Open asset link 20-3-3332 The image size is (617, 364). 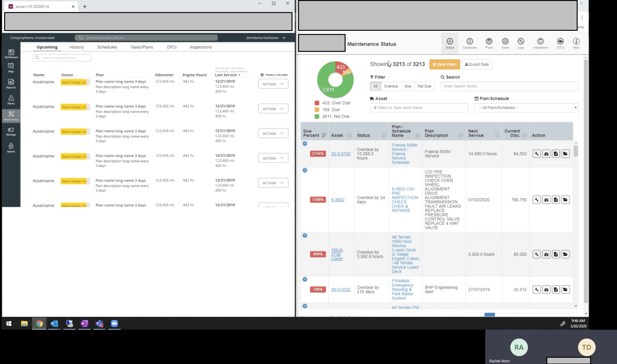coord(340,289)
